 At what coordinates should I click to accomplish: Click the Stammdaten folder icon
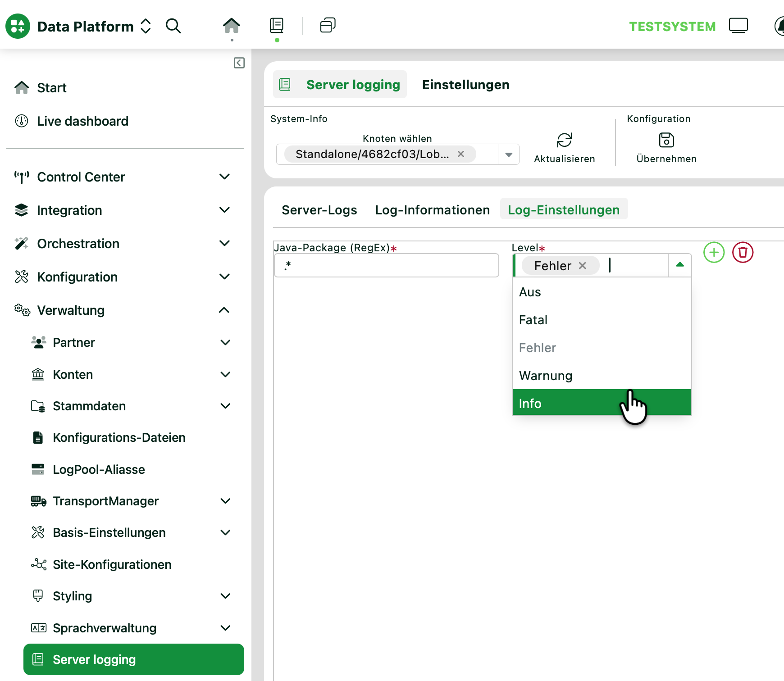38,406
